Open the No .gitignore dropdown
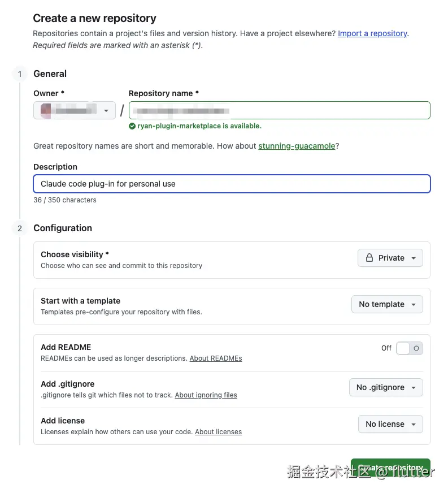This screenshot has height=493, width=448. [386, 387]
